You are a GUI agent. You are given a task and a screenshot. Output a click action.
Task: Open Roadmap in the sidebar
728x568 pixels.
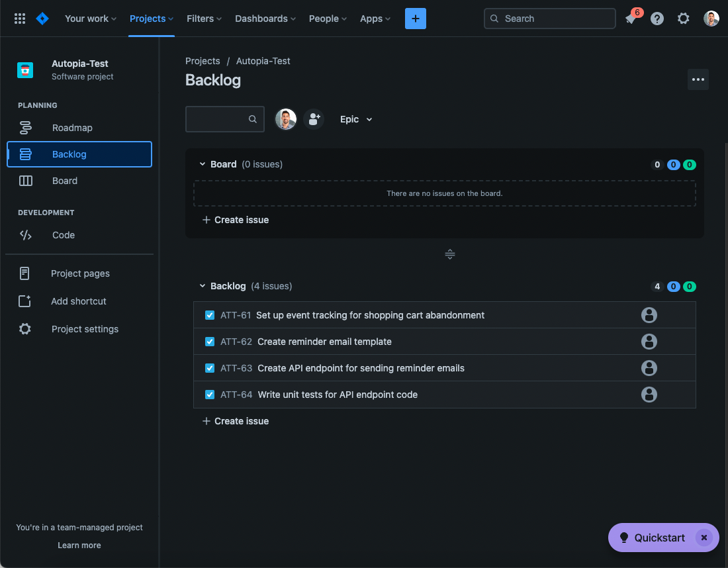coord(79,128)
